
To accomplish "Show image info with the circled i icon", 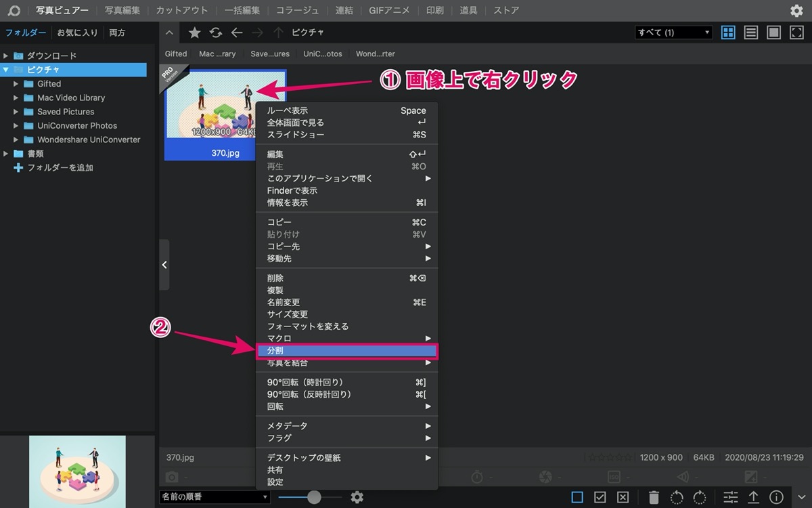I will 776,497.
